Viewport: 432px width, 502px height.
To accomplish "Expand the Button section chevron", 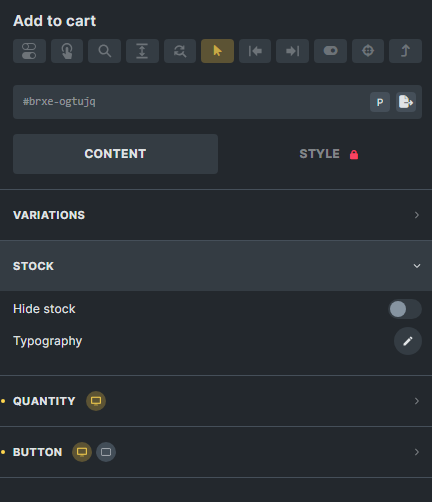I will [x=417, y=452].
